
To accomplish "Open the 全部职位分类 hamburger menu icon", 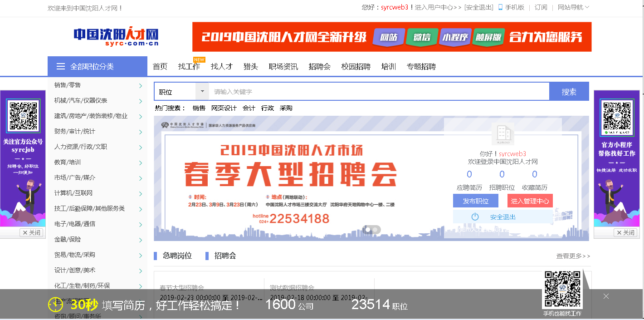I will coord(61,67).
